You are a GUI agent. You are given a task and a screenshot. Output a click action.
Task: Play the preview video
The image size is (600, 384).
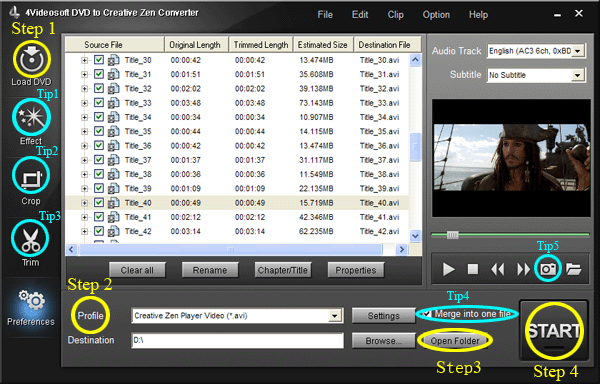(x=448, y=269)
